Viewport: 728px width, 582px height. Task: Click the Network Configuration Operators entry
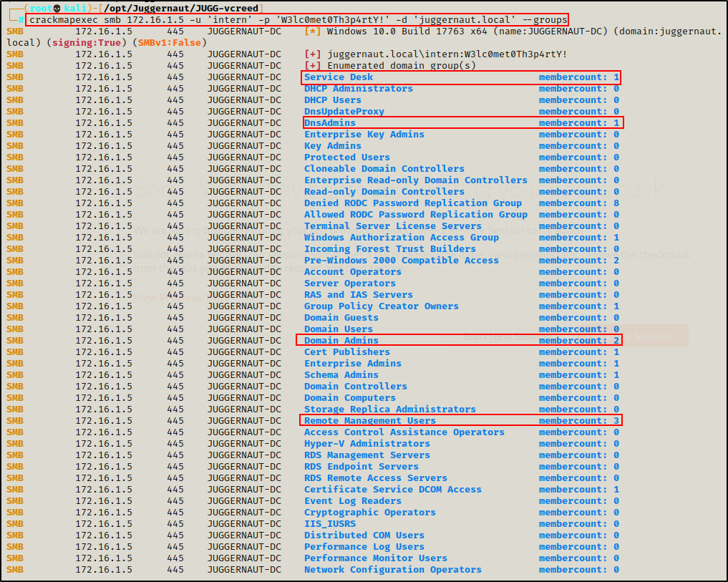pos(392,569)
